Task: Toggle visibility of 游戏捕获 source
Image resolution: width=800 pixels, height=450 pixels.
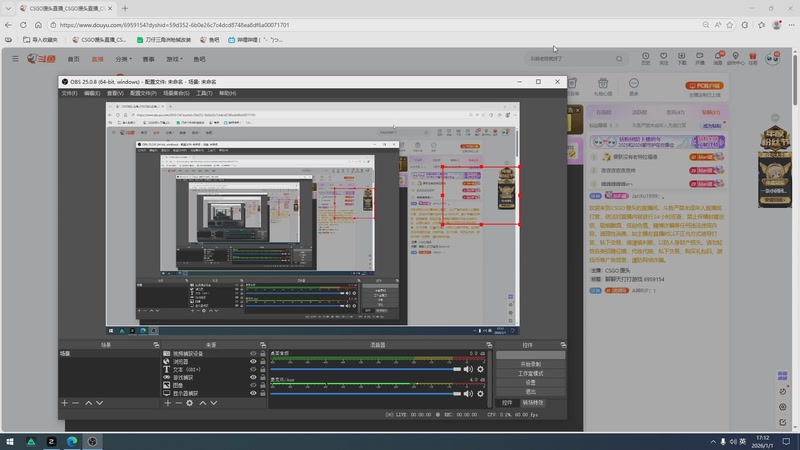Action: pos(253,378)
